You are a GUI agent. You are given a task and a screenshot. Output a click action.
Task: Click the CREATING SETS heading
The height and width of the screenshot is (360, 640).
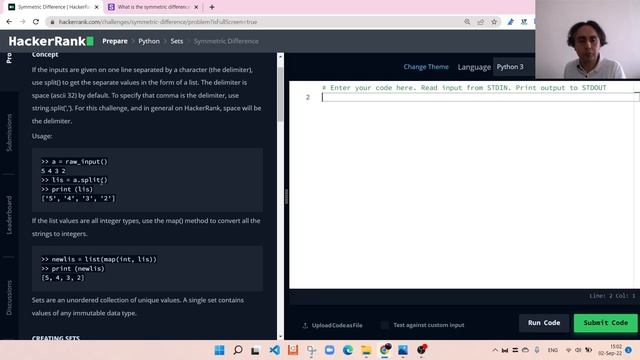coord(56,338)
